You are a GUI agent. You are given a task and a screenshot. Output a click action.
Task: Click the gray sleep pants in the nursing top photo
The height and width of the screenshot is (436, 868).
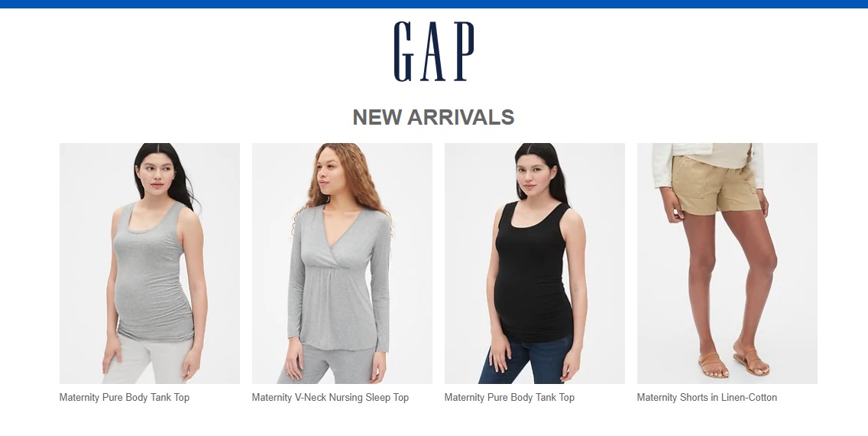[331, 365]
